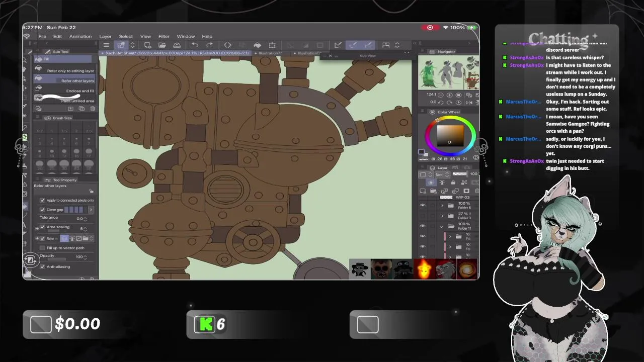Screen dimensions: 644x362
Task: Click the duplicate sub tool icon
Action: pos(82,109)
